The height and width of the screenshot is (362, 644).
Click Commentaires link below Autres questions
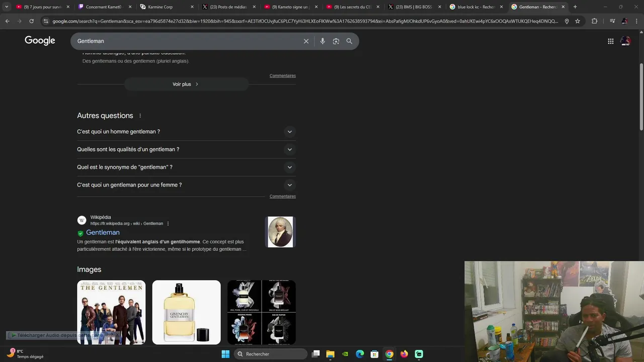[x=282, y=197]
